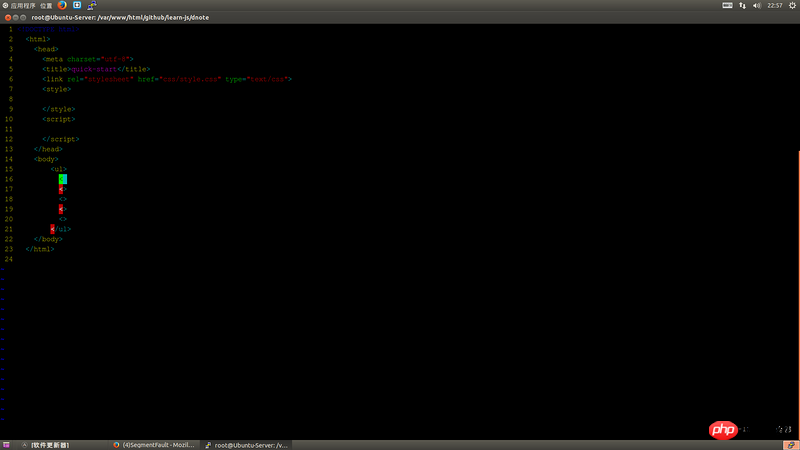Image resolution: width=800 pixels, height=450 pixels.
Task: Click the blue screenshot launcher icon in top panel
Action: click(77, 5)
